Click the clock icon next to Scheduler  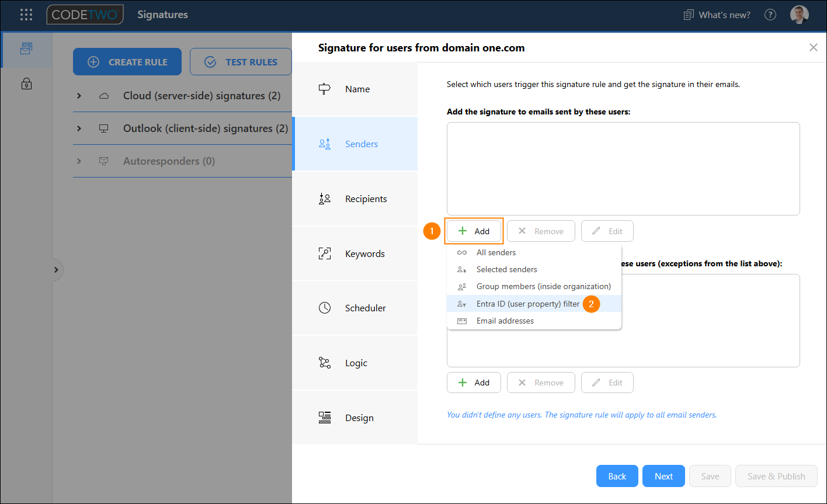coord(325,308)
